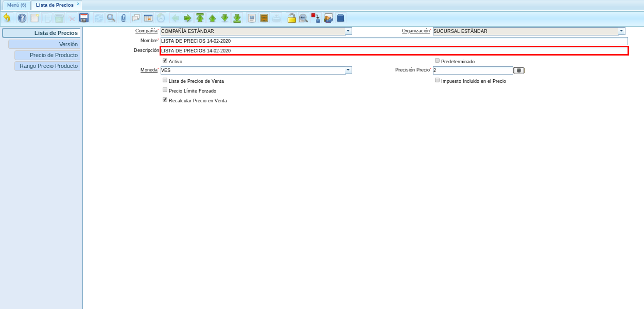The height and width of the screenshot is (309, 644).
Task: Open the Precio de Producto sidebar tab
Action: [47, 55]
